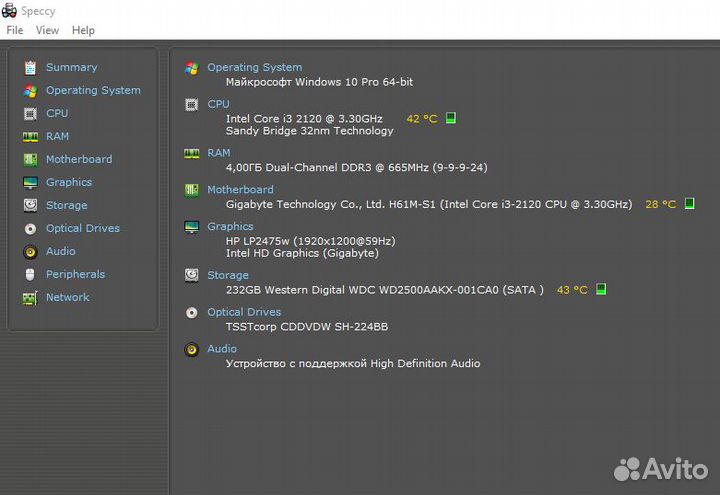Screen dimensions: 720x495
Task: Click the Audio speaker icon in summary panel
Action: [191, 350]
